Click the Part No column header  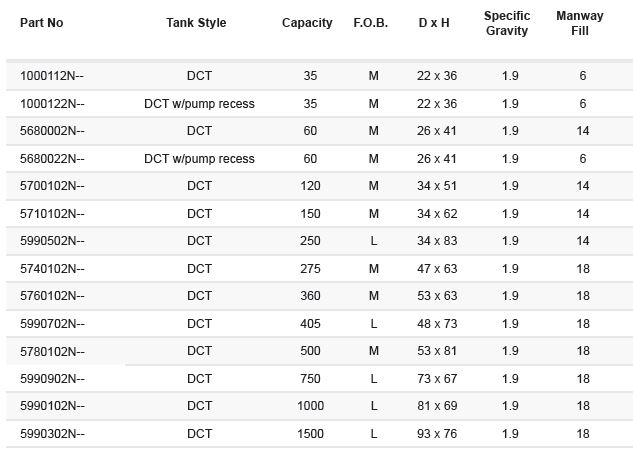coord(42,23)
